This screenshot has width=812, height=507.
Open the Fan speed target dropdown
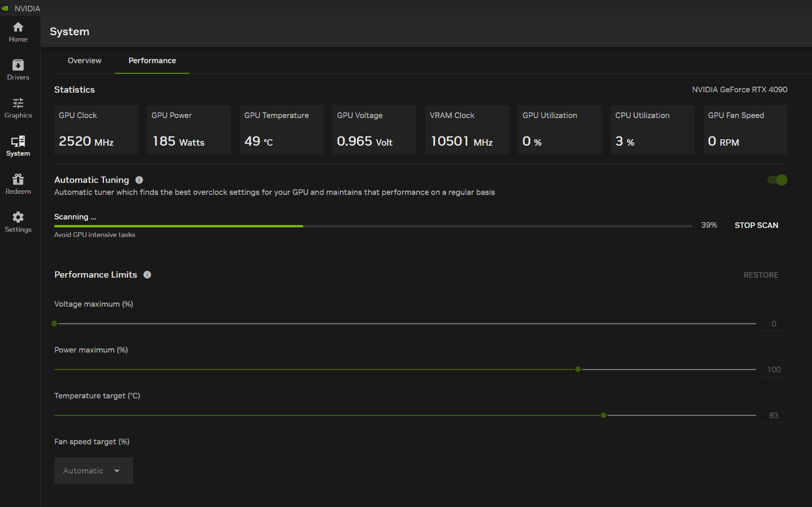[93, 471]
